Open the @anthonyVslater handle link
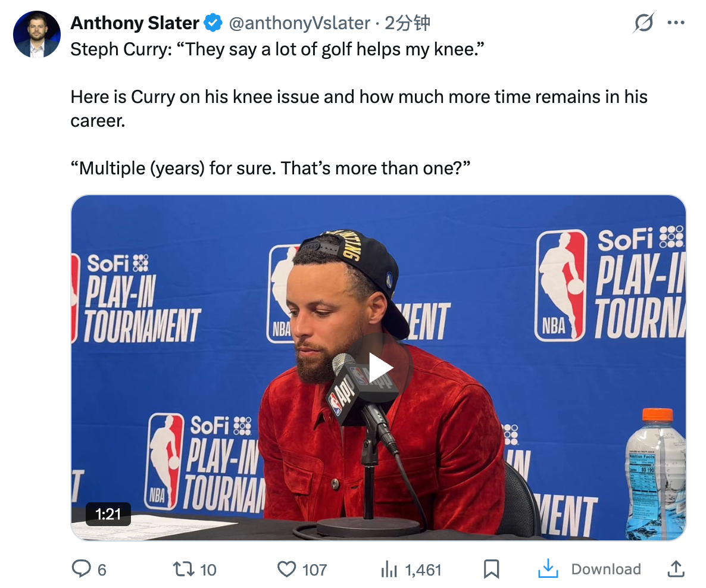 (x=299, y=23)
